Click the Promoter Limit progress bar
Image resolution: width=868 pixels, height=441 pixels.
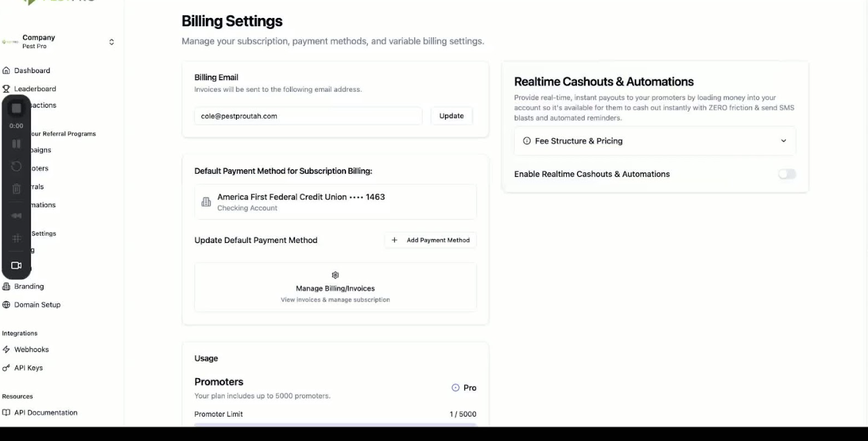335,424
